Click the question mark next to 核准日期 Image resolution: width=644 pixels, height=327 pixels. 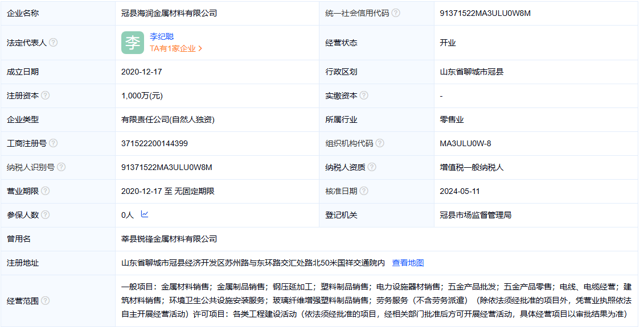[364, 191]
